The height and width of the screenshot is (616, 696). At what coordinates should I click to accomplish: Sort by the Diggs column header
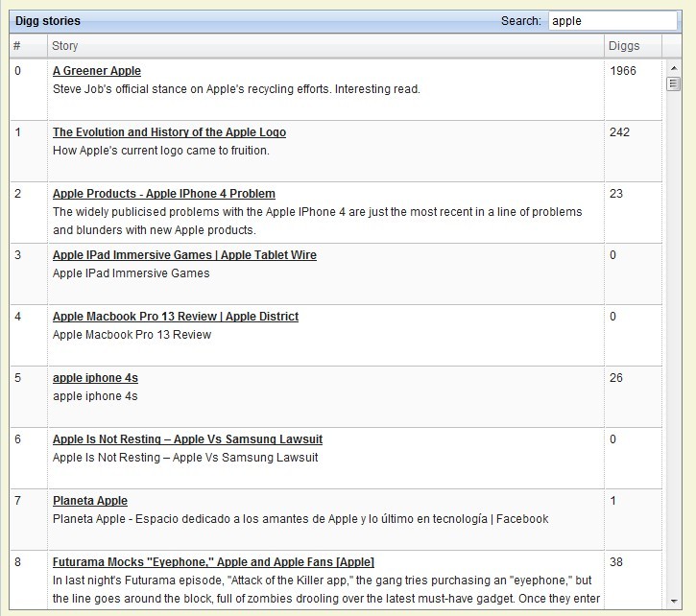pos(633,46)
